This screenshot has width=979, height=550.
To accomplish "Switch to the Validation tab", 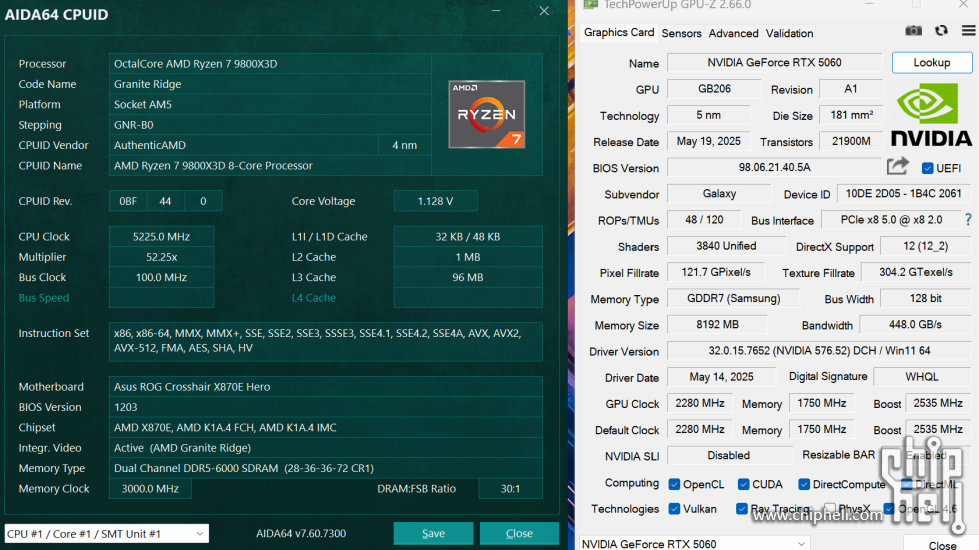I will [x=789, y=33].
